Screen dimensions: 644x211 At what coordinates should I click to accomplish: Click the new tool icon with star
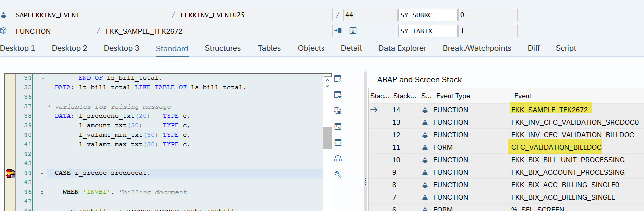[338, 95]
